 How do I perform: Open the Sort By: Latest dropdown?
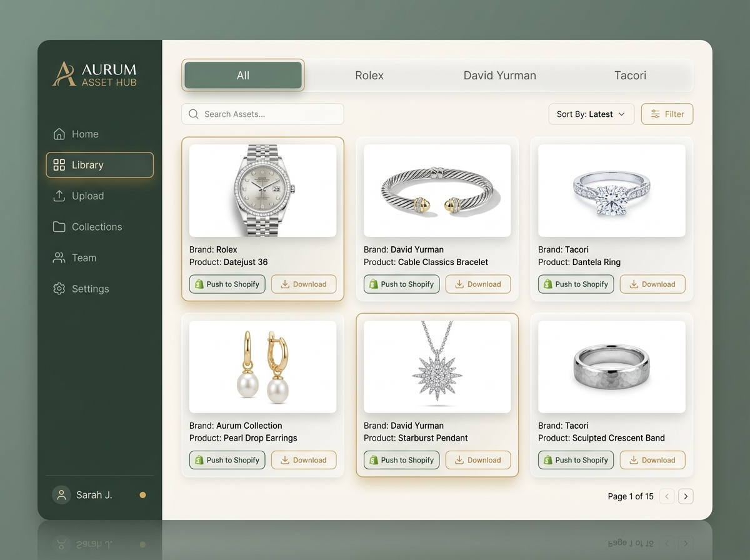pyautogui.click(x=591, y=114)
